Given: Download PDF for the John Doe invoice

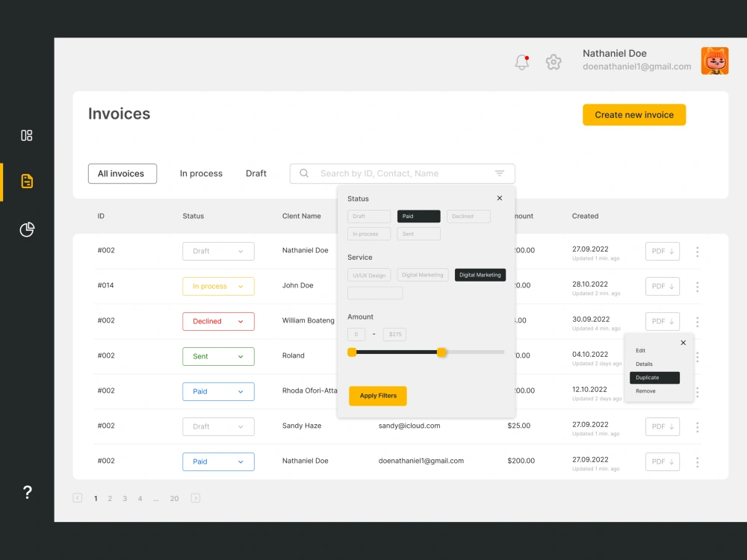Looking at the screenshot, I should [x=662, y=286].
